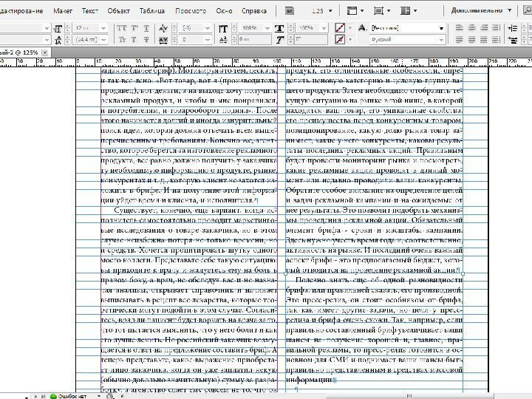Image resolution: width=532 pixels, height=399 pixels.
Task: Open the Arrange Documents icon menu
Action: (408, 11)
